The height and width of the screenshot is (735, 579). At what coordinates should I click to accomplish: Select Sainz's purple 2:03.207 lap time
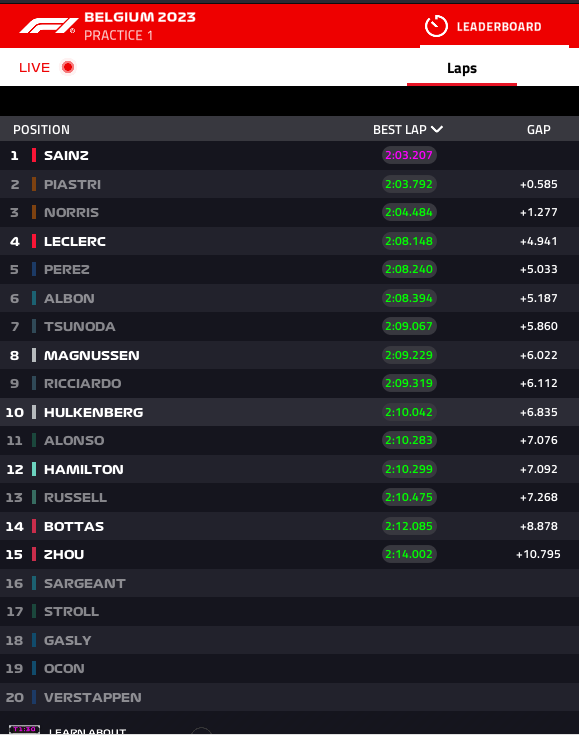409,155
